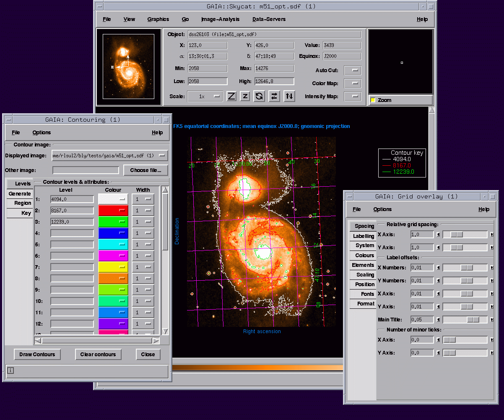Click the rotate image icon
Viewport: 504px width, 420px height.
259,96
